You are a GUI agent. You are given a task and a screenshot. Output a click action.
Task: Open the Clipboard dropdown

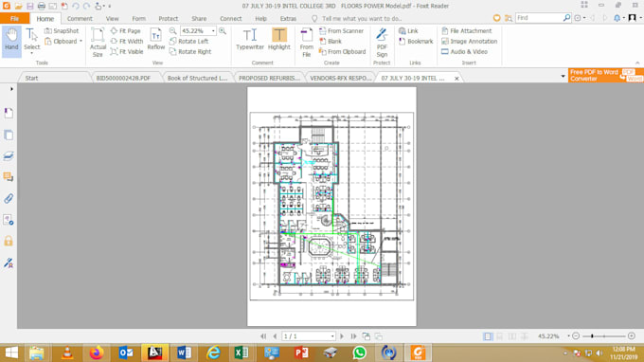tap(80, 41)
